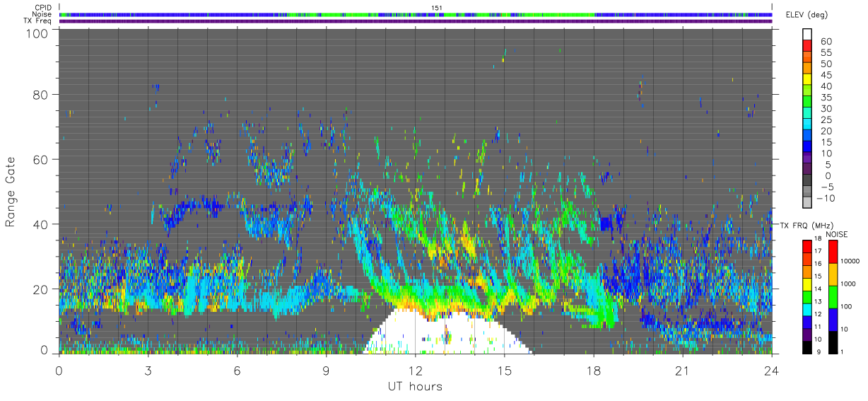
Task: Pick the black 1–10 NOISE swatch
Action: pyautogui.click(x=833, y=342)
